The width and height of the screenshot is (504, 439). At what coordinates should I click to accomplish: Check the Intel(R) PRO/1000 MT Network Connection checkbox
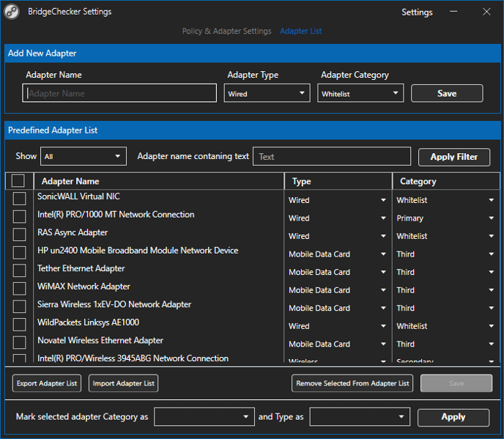(19, 217)
